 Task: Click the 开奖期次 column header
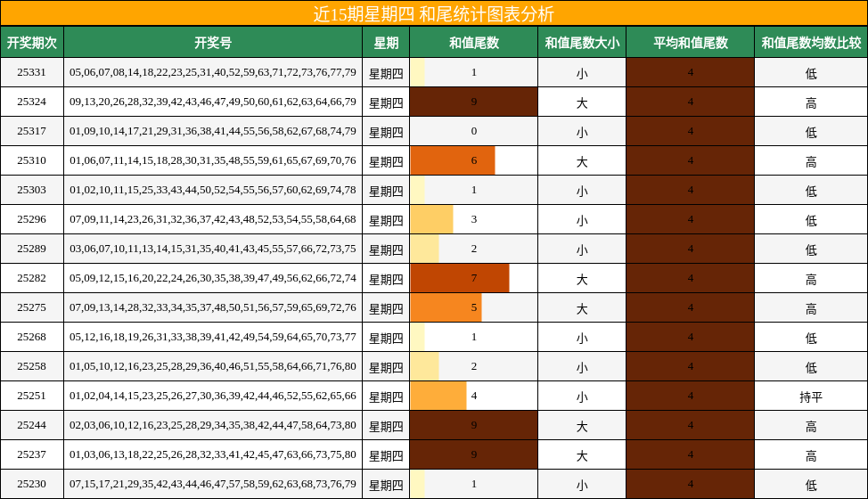[x=31, y=42]
